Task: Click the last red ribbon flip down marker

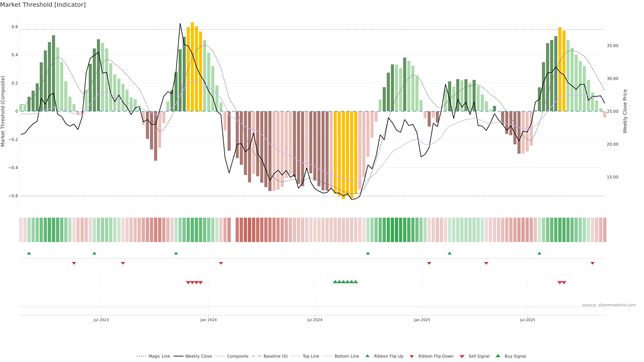Action: (x=592, y=263)
